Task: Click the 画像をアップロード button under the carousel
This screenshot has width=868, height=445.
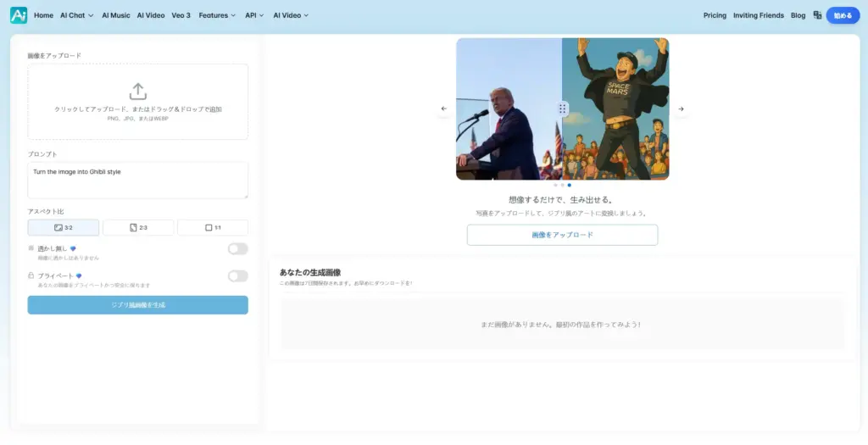Action: 563,235
